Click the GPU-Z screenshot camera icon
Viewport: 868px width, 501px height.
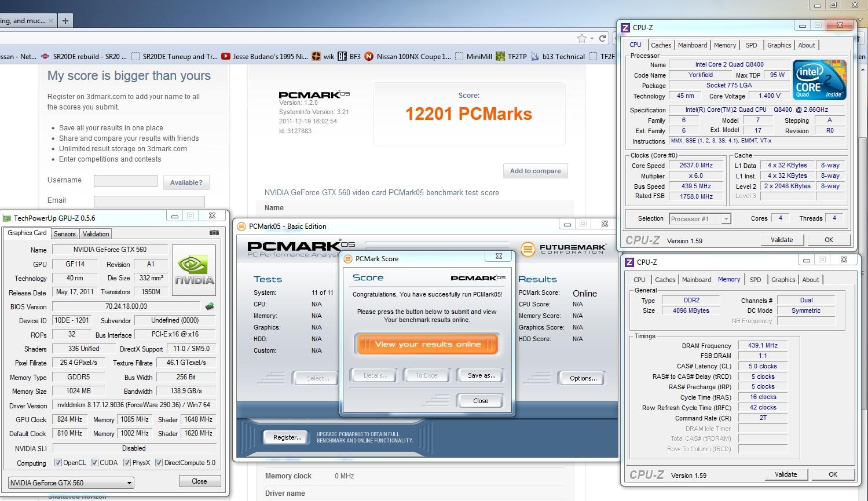pyautogui.click(x=214, y=232)
